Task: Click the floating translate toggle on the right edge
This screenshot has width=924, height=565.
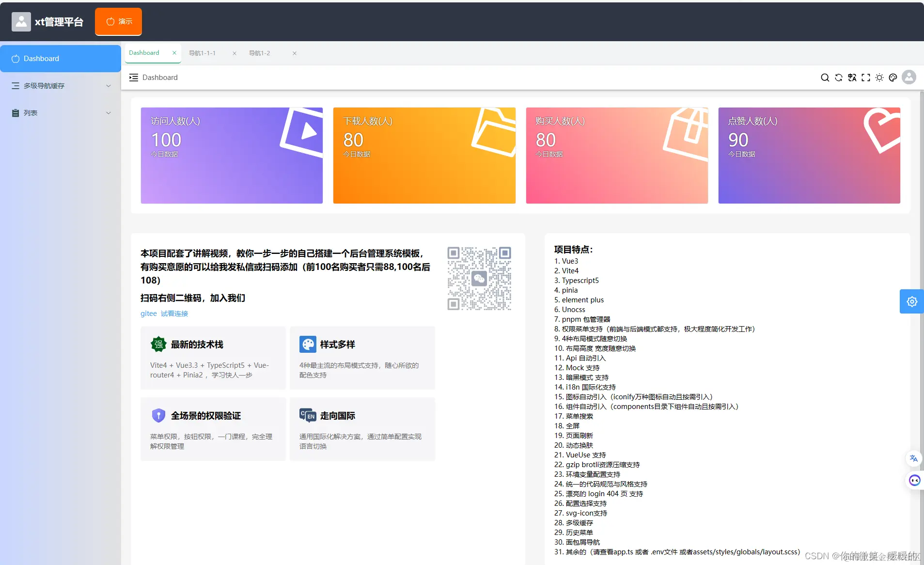Action: [x=914, y=458]
